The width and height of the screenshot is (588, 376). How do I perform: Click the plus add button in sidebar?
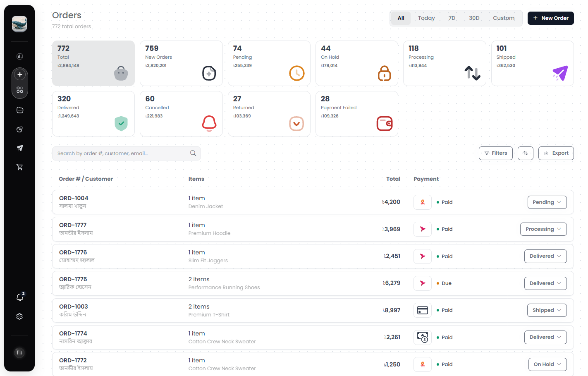tap(19, 74)
